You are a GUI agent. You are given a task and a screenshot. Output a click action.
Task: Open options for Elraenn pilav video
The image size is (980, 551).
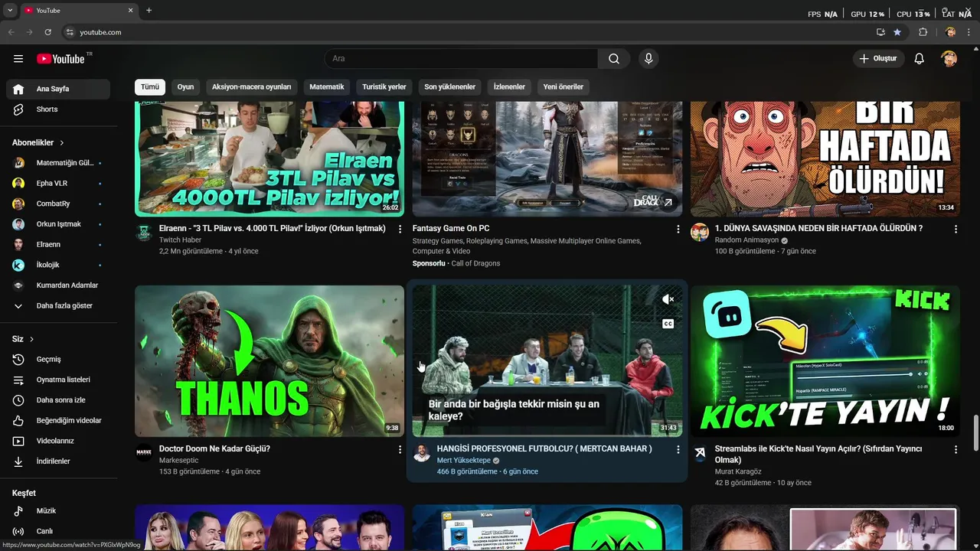click(400, 229)
